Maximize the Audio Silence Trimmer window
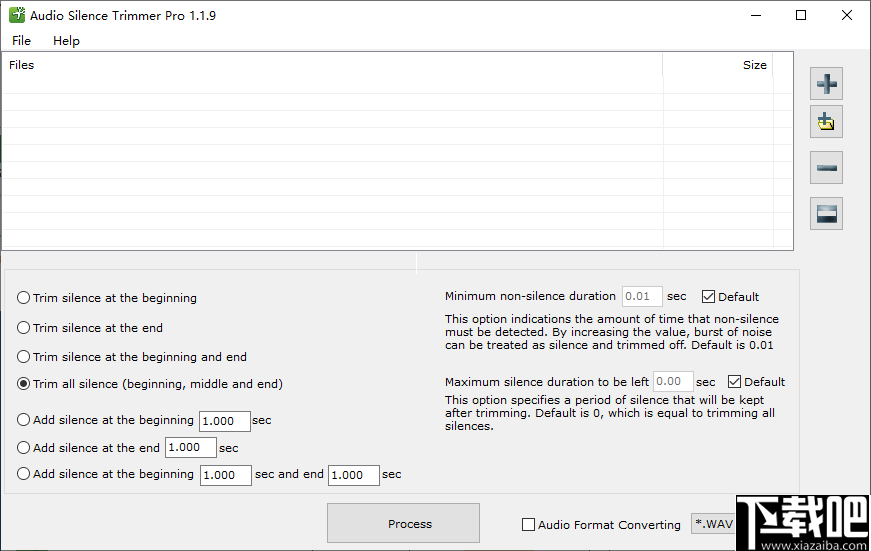This screenshot has height=551, width=871. [x=800, y=15]
